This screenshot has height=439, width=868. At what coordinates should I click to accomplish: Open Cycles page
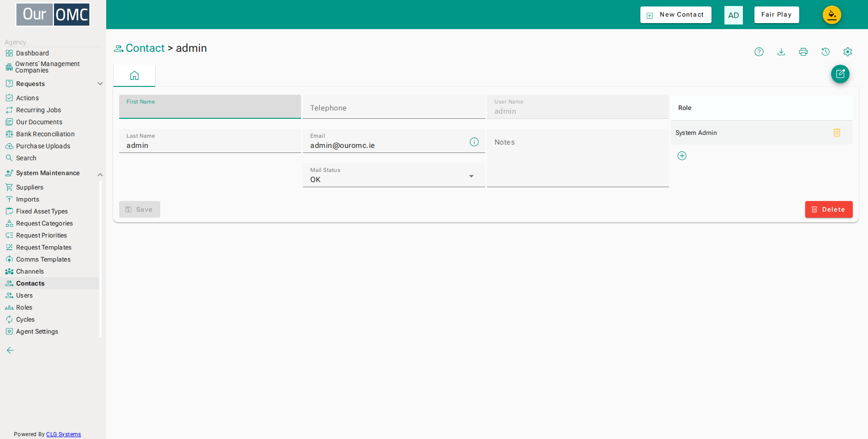[25, 319]
